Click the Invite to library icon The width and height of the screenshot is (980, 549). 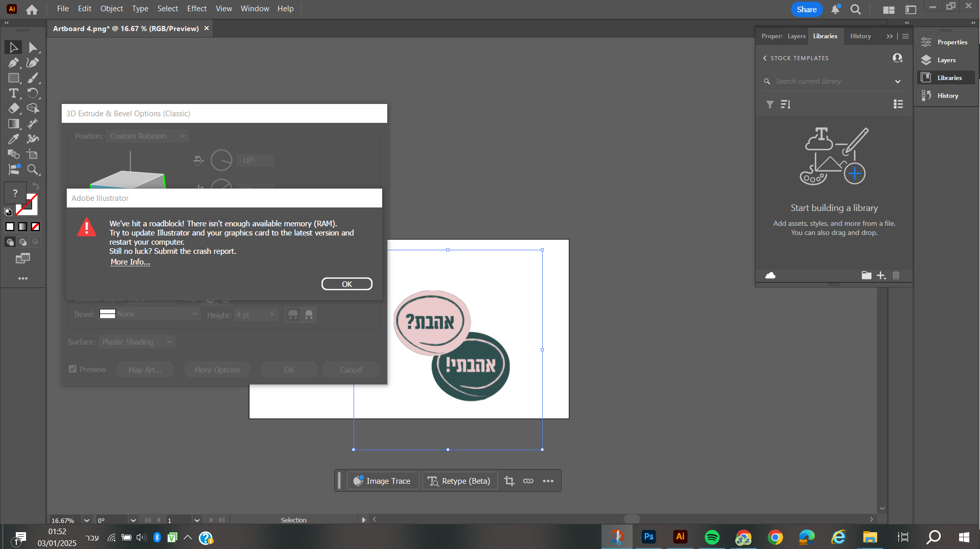tap(898, 58)
